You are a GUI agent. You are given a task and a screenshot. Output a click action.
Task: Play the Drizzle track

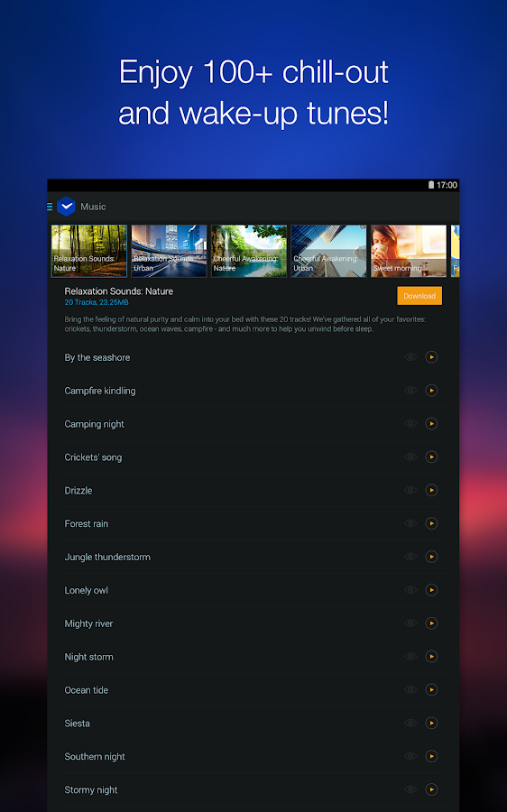coord(431,490)
